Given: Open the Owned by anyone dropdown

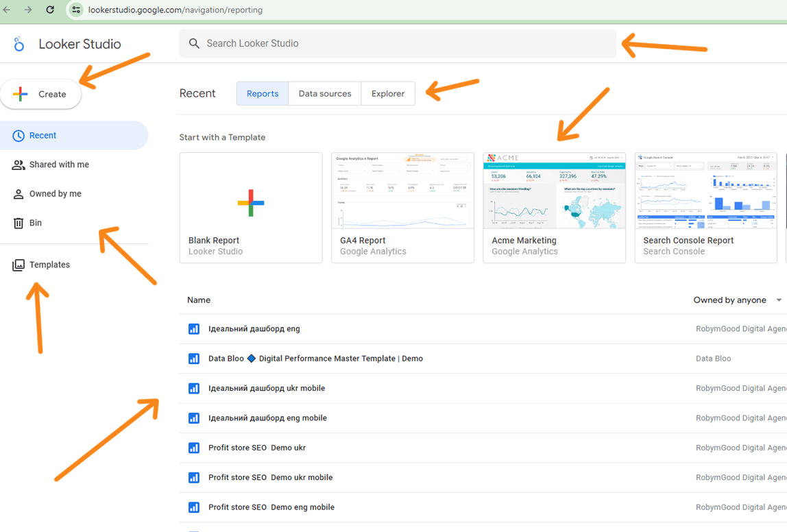Looking at the screenshot, I should click(738, 300).
